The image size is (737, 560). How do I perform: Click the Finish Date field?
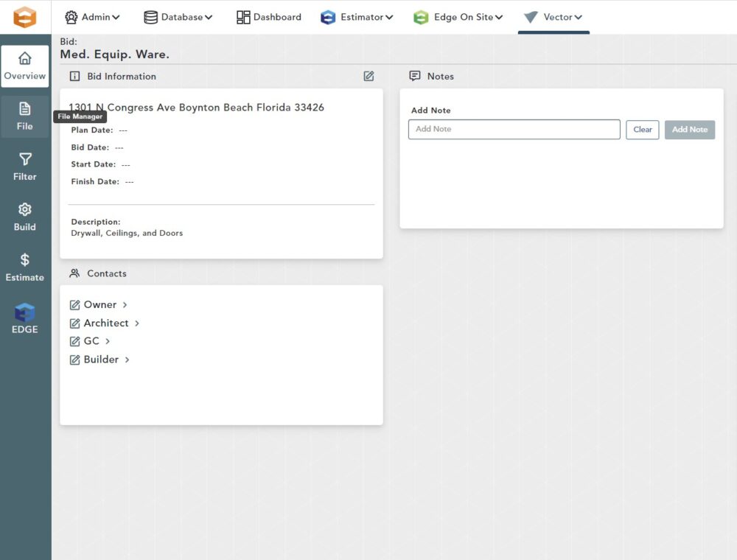point(102,182)
